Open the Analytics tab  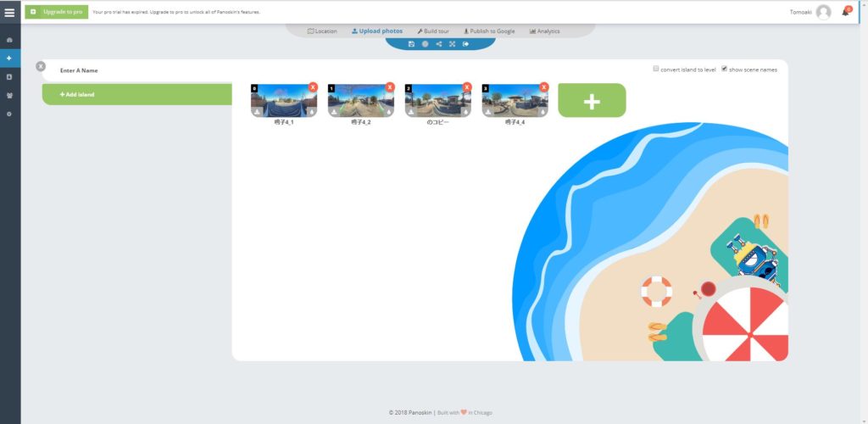[x=545, y=31]
